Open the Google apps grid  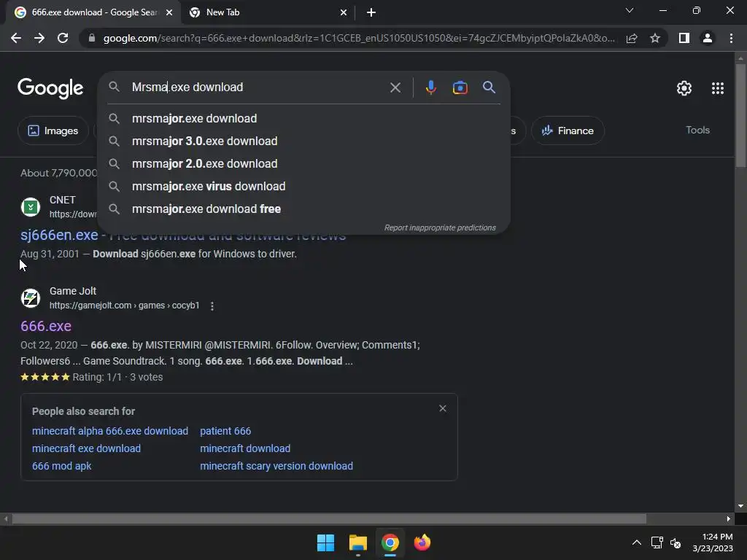pyautogui.click(x=718, y=88)
